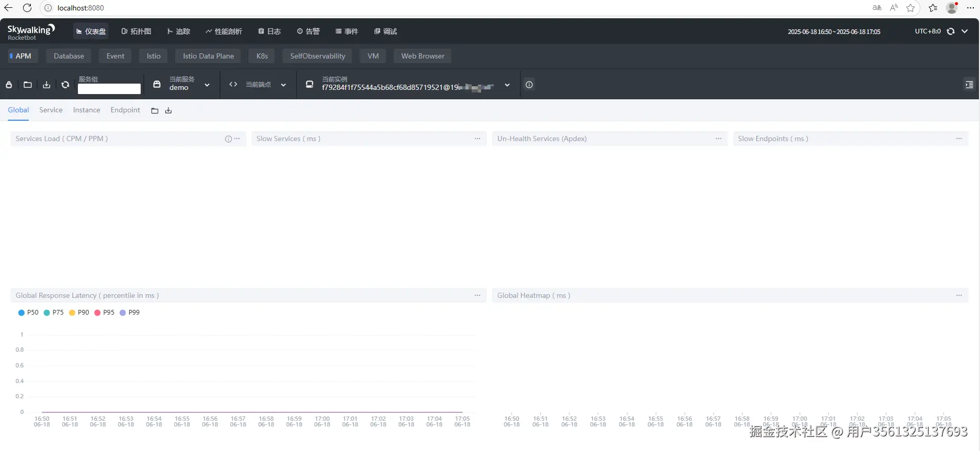Open the folder import icon in toolbar

click(28, 85)
